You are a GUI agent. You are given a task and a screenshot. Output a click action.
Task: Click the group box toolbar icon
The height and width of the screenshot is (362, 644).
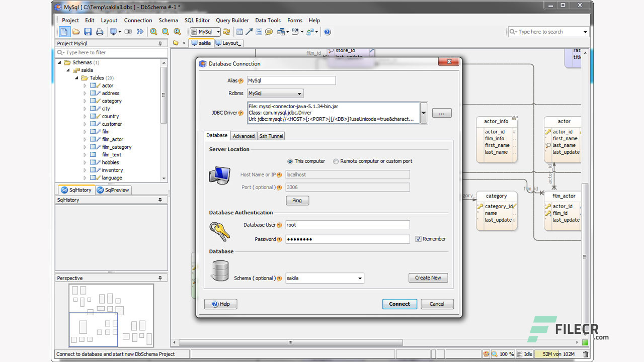259,32
